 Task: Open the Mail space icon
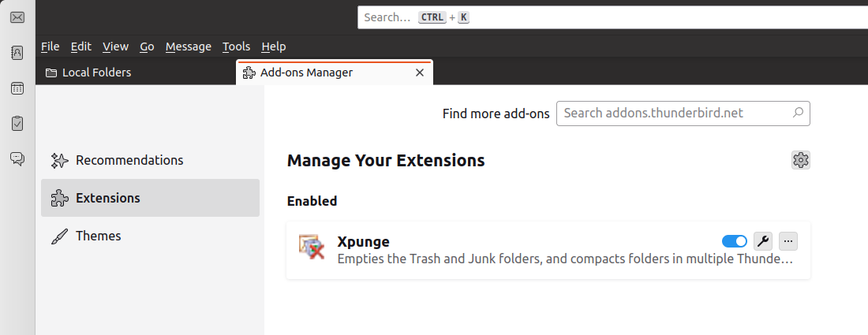coord(17,17)
